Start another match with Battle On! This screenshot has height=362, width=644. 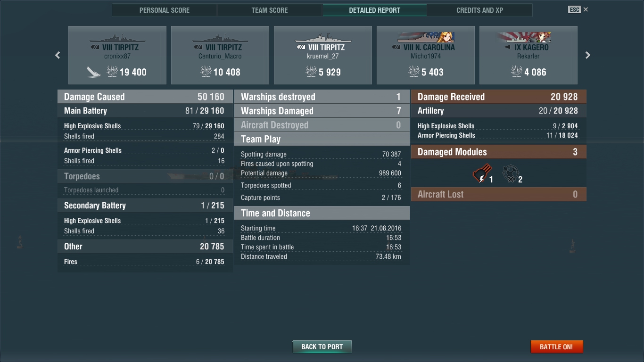[556, 346]
